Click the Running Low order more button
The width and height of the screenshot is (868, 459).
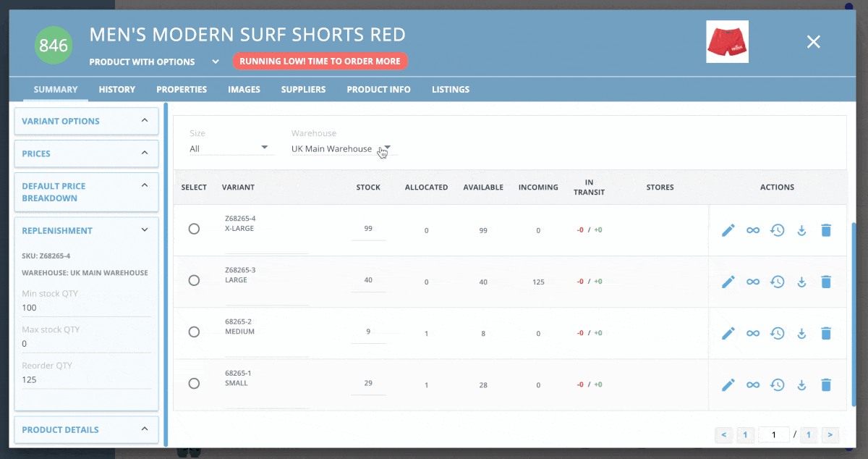coord(320,62)
